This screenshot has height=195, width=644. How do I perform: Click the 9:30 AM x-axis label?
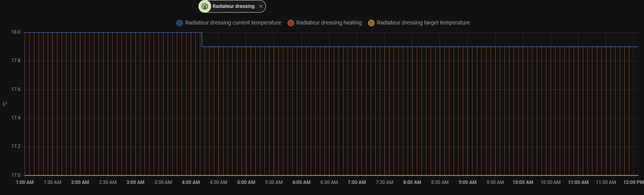[x=495, y=182]
